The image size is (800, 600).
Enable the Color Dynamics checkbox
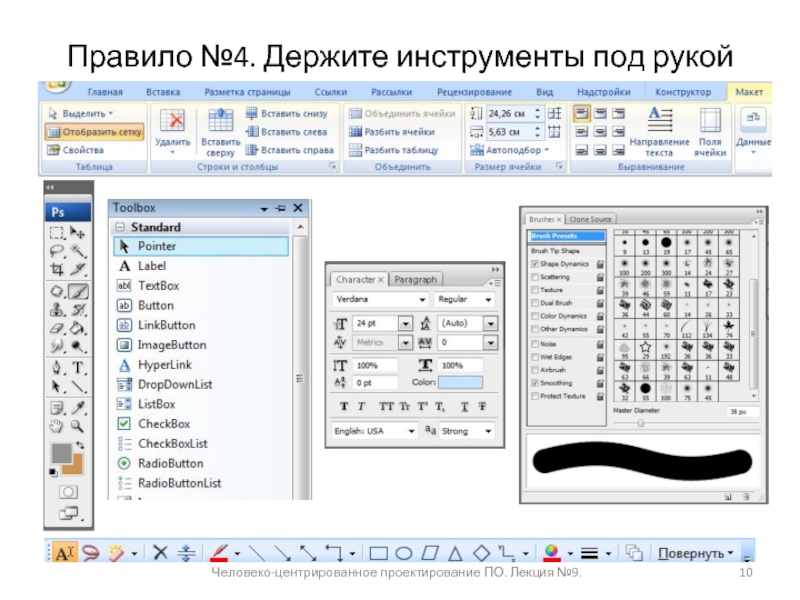535,316
